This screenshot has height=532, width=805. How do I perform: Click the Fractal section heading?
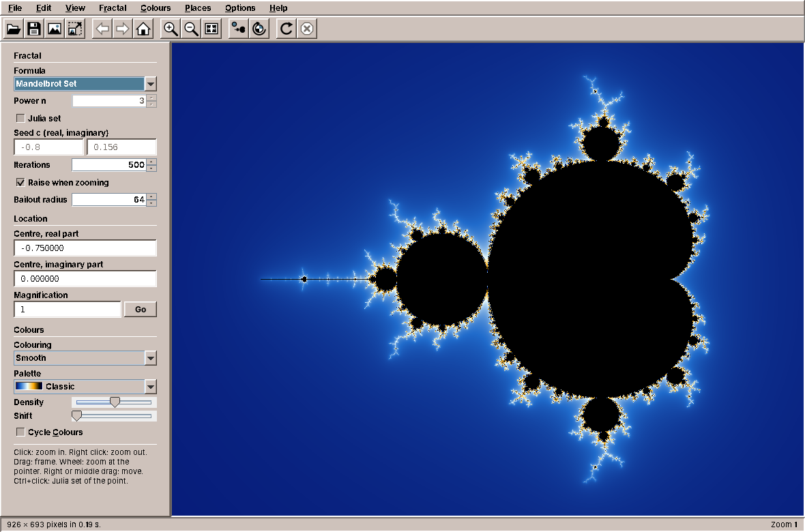tap(27, 55)
